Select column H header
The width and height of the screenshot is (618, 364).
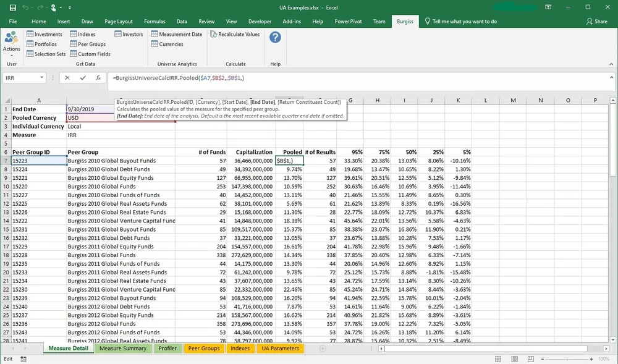pos(377,101)
